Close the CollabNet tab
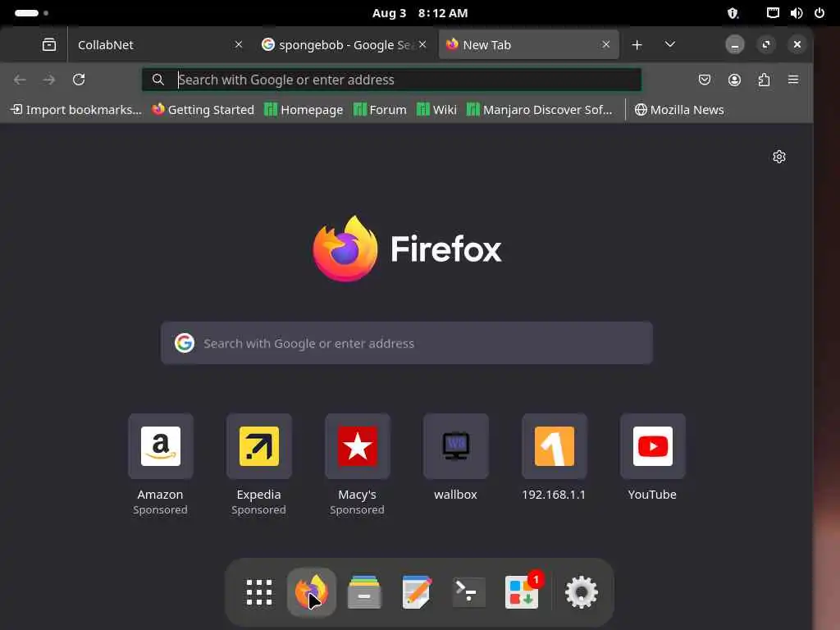 pyautogui.click(x=239, y=44)
